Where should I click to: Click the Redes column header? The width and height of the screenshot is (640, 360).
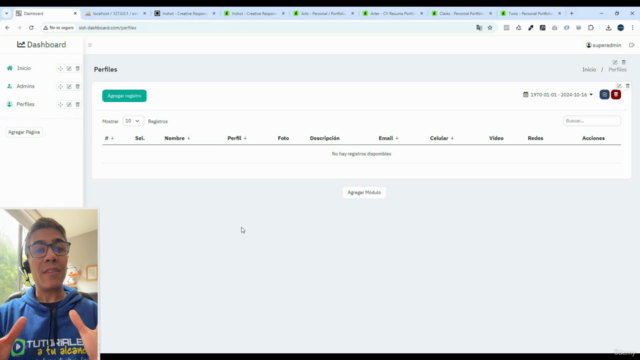pyautogui.click(x=535, y=138)
